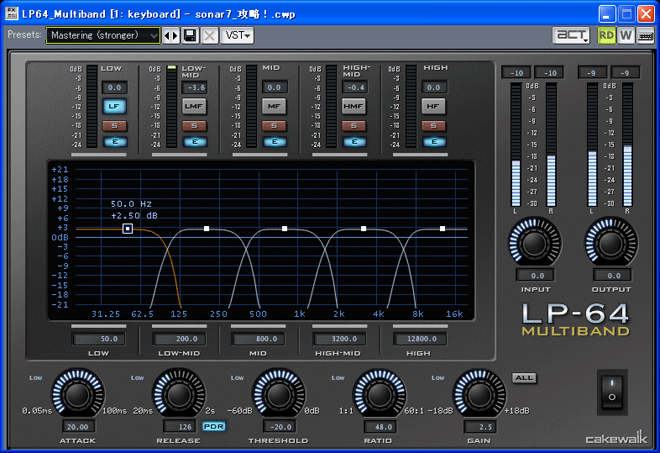
Task: Click the ratio value field 48.0
Action: (x=381, y=426)
